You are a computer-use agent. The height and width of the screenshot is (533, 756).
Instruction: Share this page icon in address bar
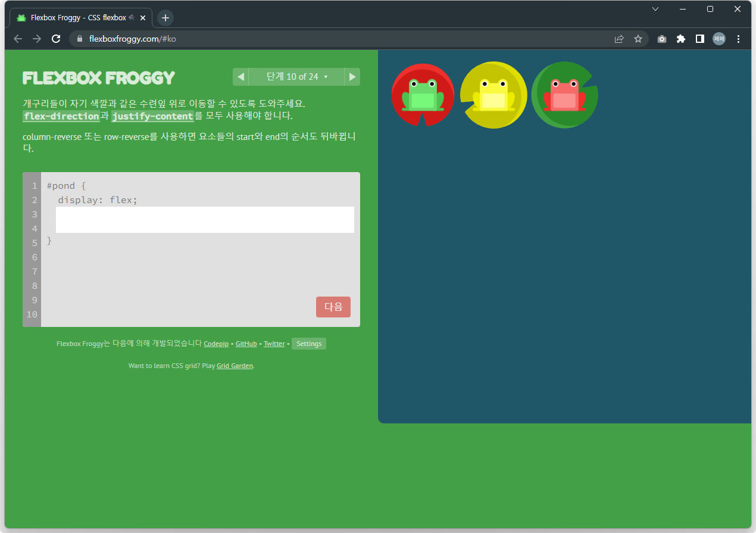coord(619,39)
